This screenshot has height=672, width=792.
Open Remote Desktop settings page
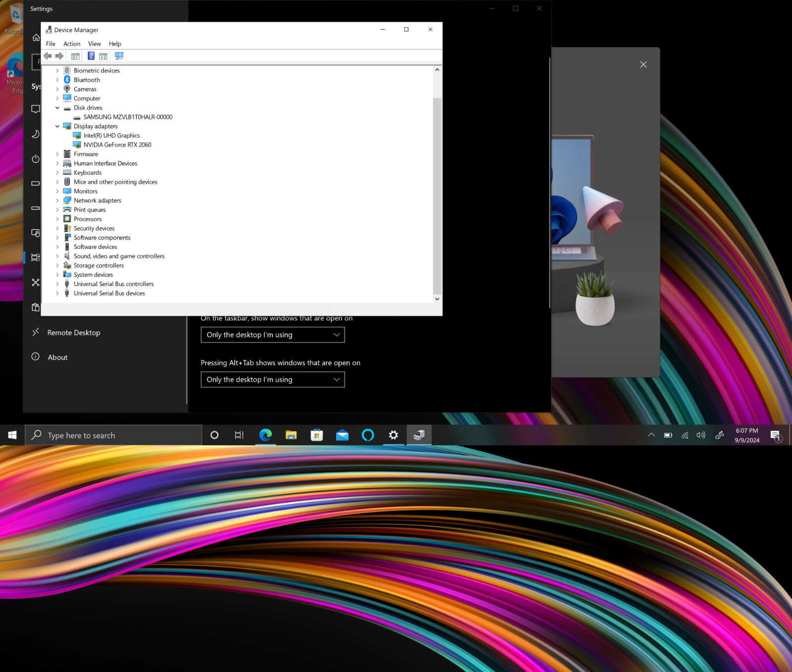[74, 333]
